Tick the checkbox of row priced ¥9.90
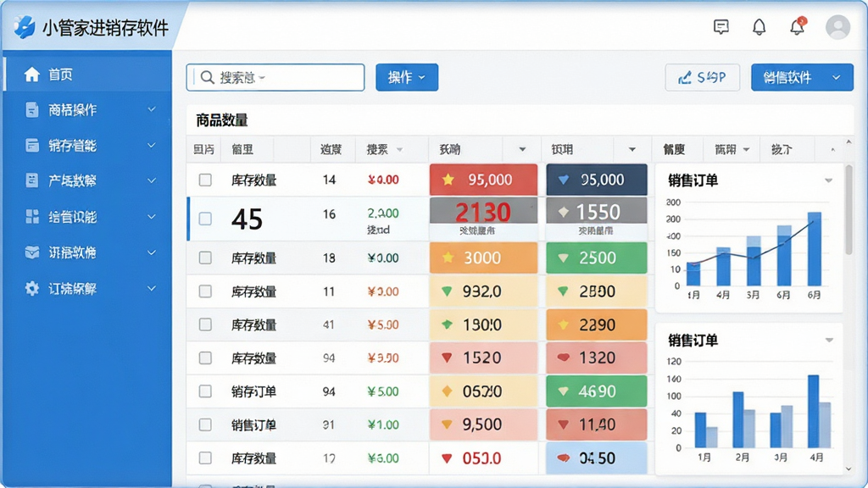This screenshot has width=868, height=488. point(205,358)
